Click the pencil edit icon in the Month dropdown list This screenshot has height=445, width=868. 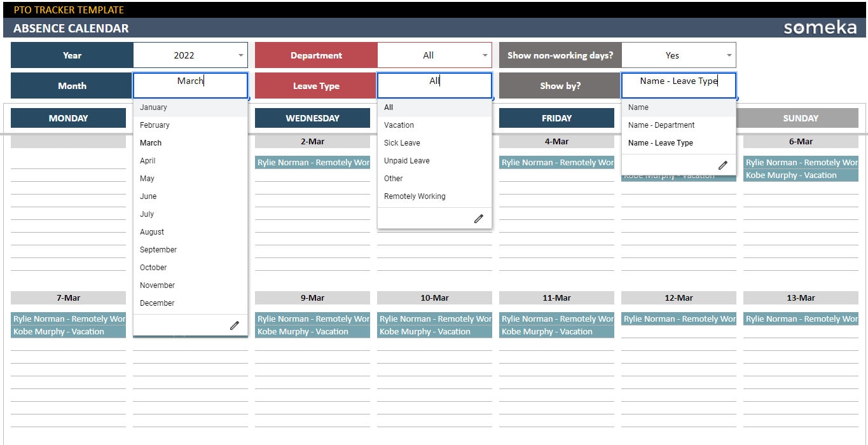(235, 325)
